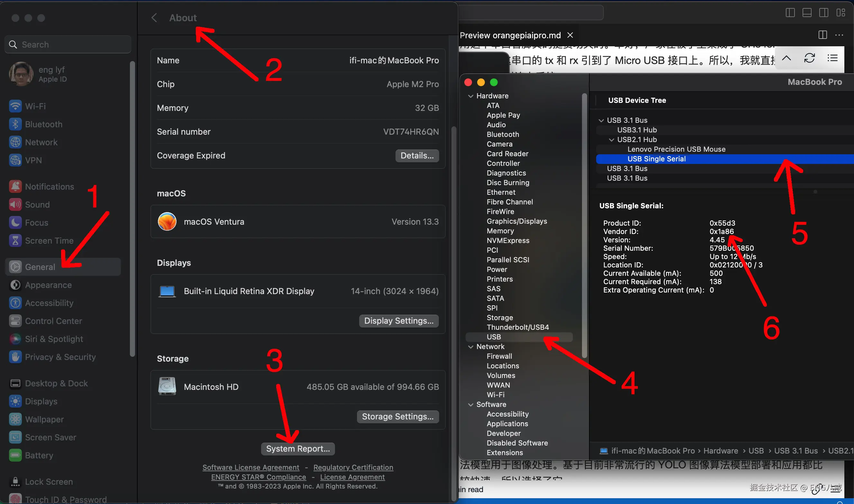Open the Software License Agreement link
The height and width of the screenshot is (504, 854).
tap(251, 467)
